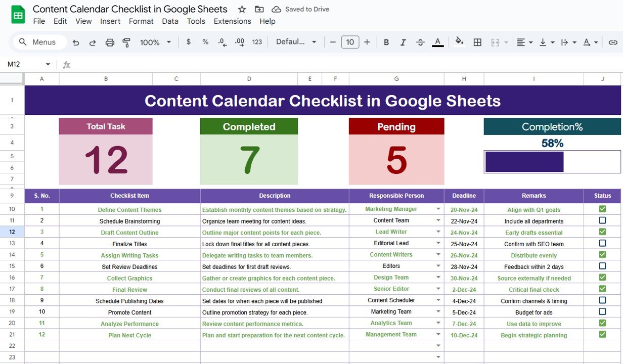Toggle bold formatting
Image resolution: width=623 pixels, height=364 pixels.
click(x=386, y=42)
